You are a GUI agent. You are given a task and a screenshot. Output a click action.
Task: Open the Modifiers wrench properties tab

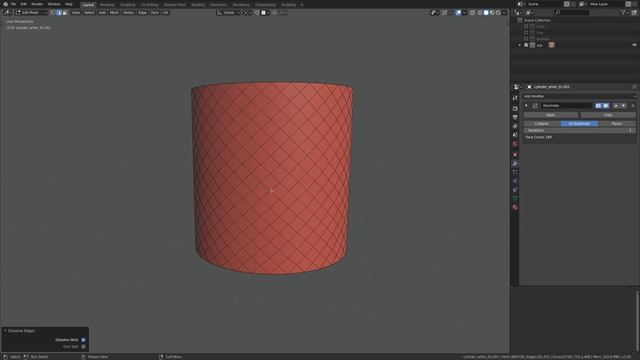515,164
